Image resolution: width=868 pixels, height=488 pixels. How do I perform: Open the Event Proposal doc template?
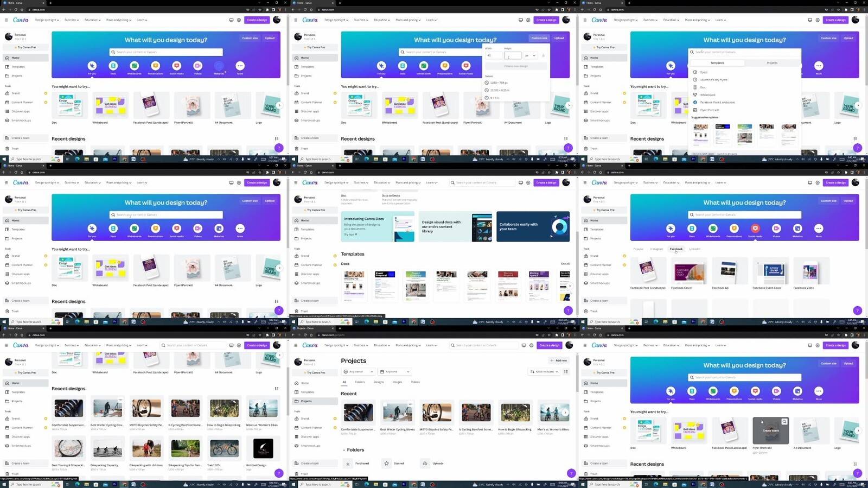385,286
